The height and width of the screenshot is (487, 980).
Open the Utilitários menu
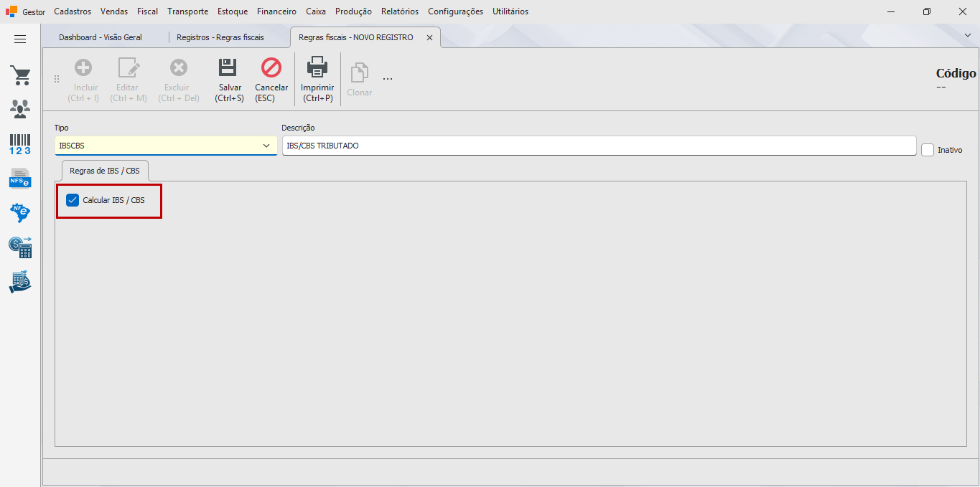[510, 11]
